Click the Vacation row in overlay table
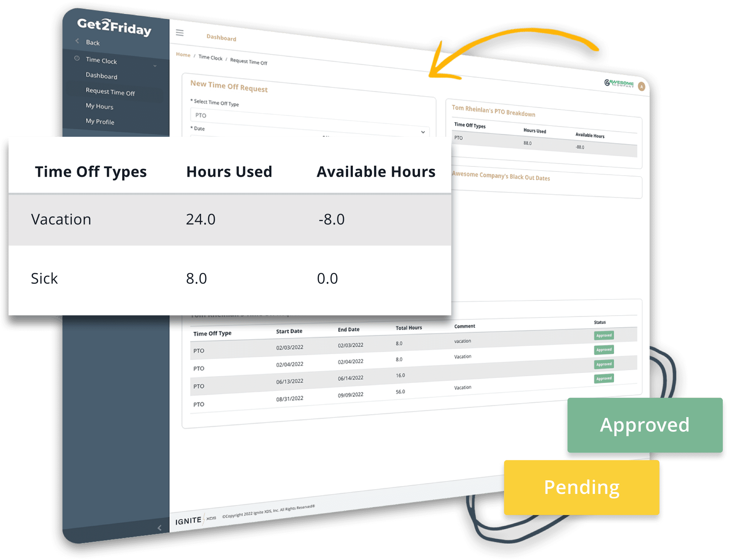 230,219
